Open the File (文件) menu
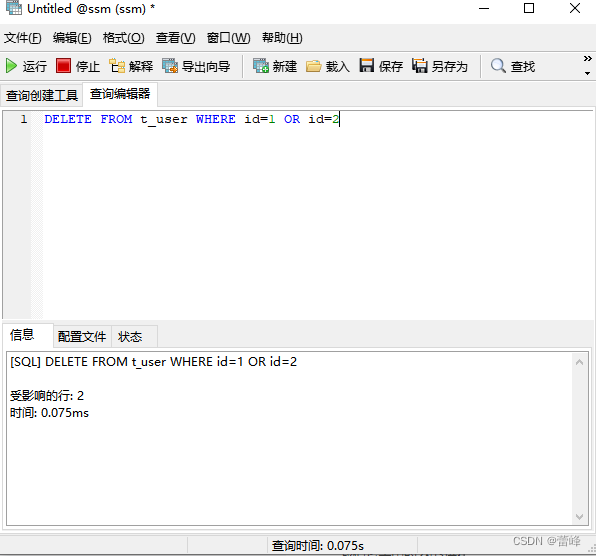The image size is (596, 556). pos(22,38)
